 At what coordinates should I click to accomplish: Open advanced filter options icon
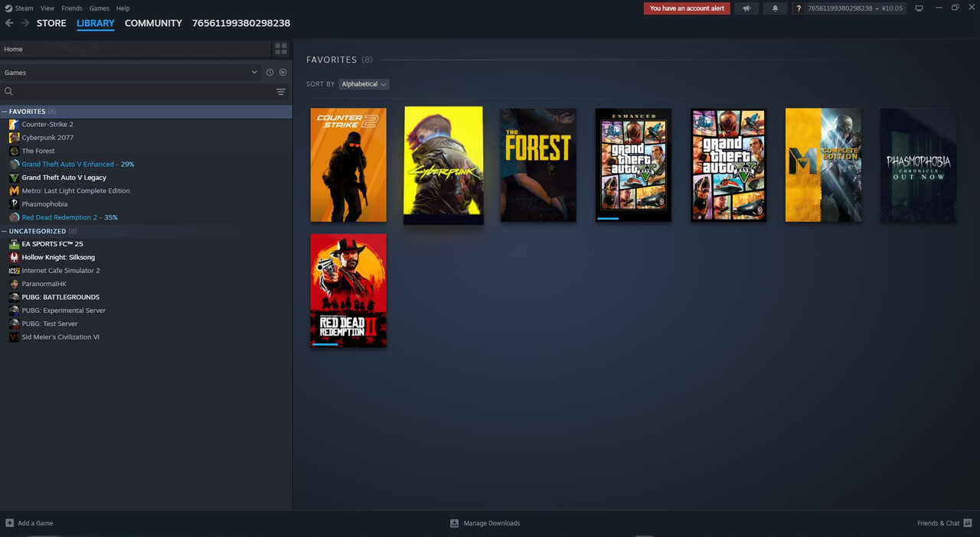click(281, 92)
